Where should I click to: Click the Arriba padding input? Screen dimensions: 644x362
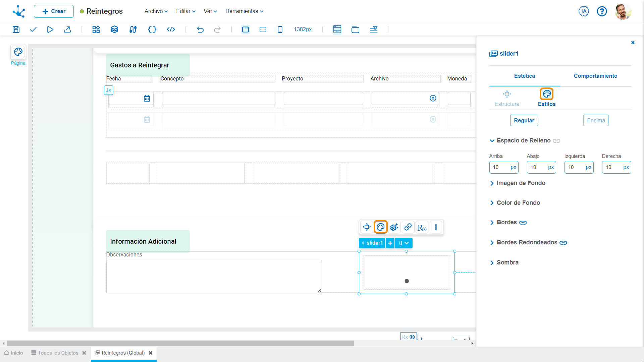(504, 167)
